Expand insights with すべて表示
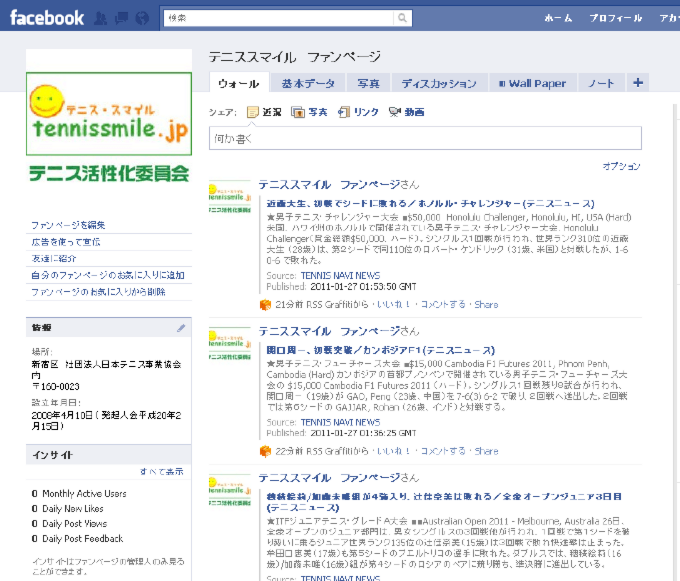Viewport: 680px width, 581px height. coord(161,471)
